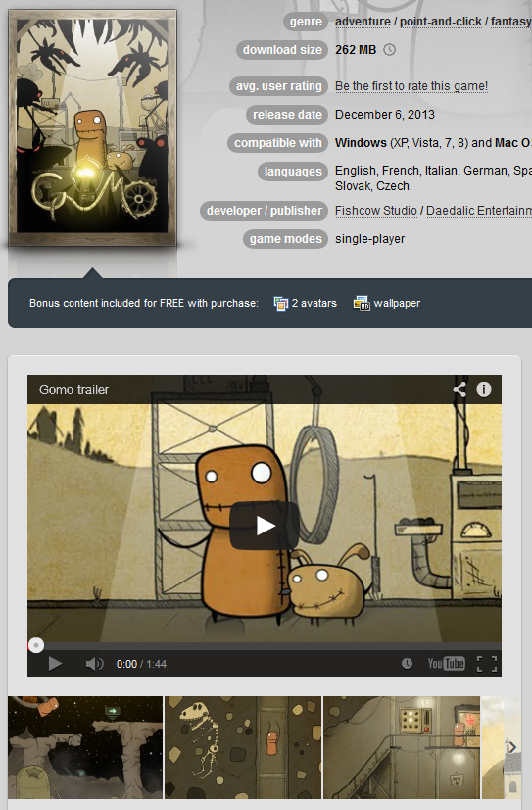
Task: Open the Fishcow Studio developer link
Action: [375, 211]
